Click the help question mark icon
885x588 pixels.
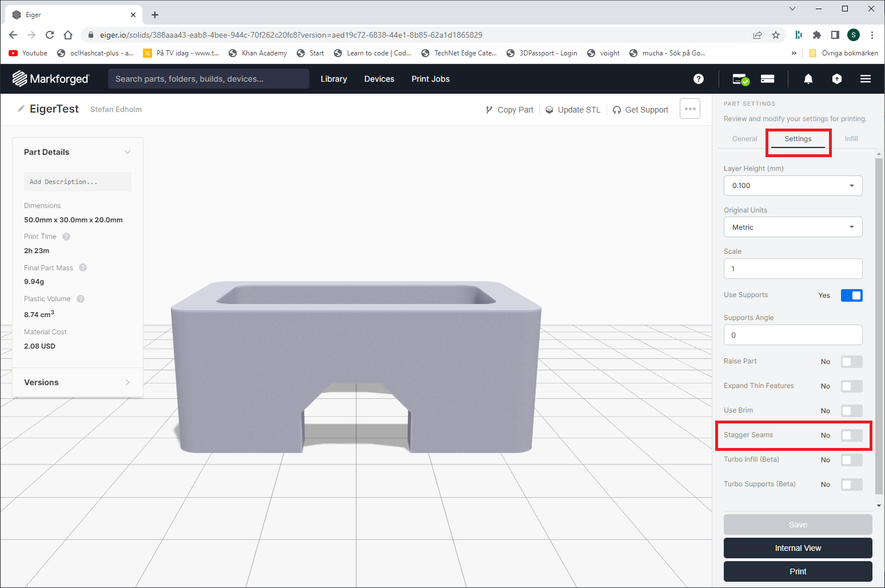698,79
